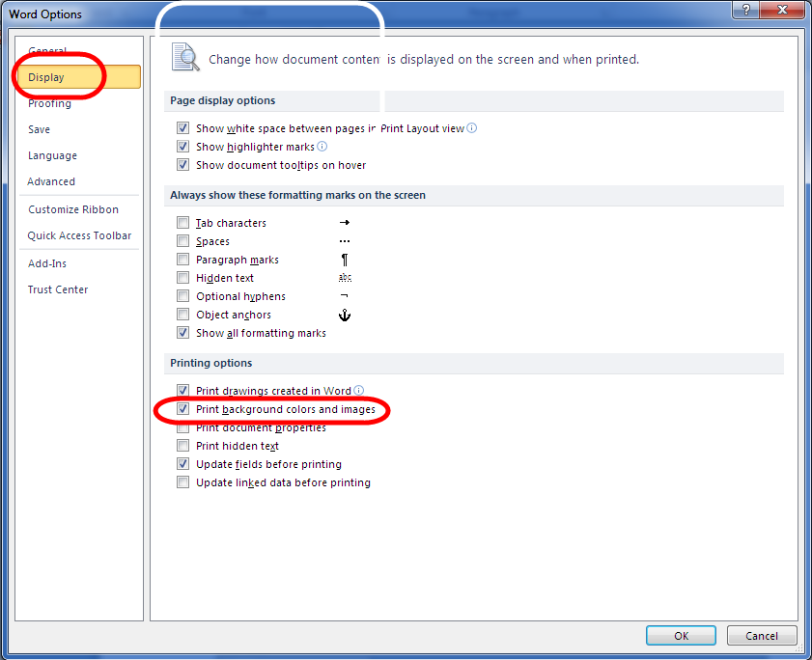
Task: Click the object anchor symbol
Action: pos(345,315)
